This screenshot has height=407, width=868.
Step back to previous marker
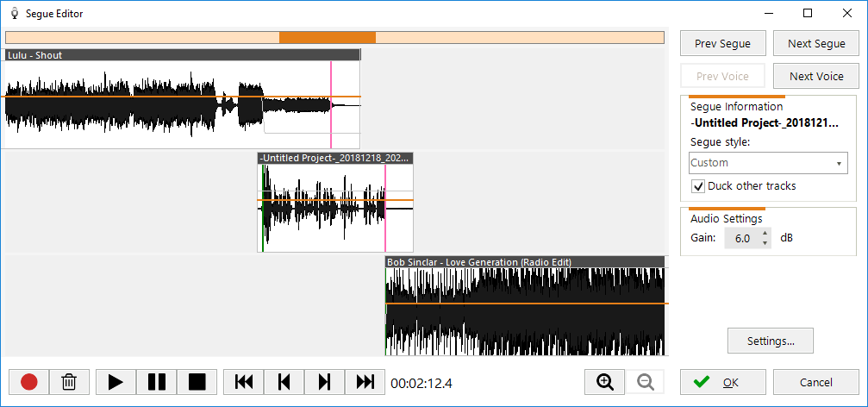coord(284,382)
